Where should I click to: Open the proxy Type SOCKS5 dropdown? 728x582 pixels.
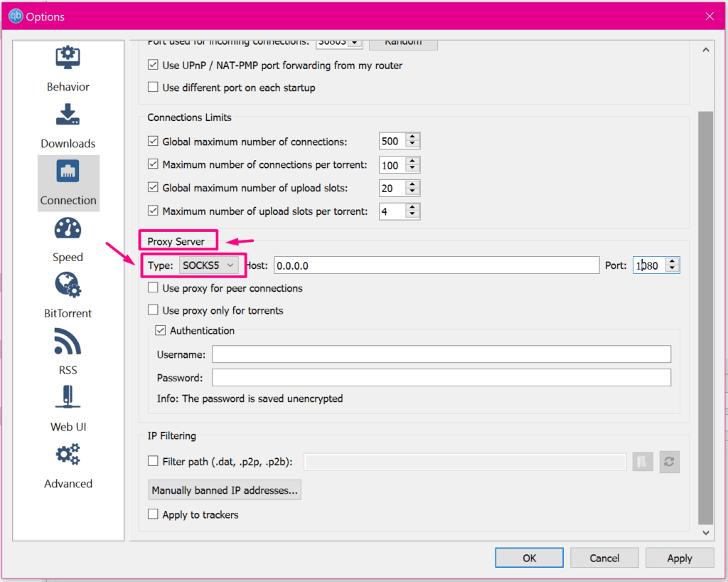[209, 265]
